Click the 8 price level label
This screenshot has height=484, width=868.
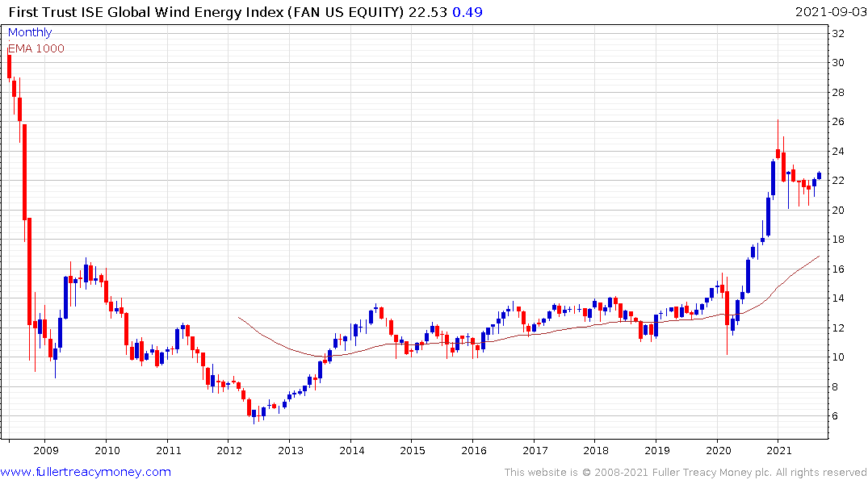(835, 387)
